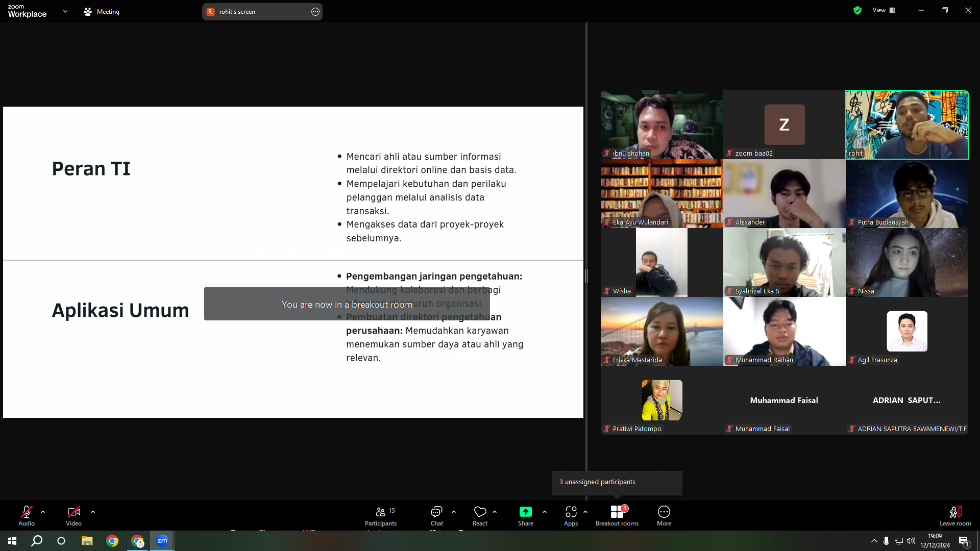
Task: Click Putra Budiansyah's video tile
Action: pyautogui.click(x=907, y=194)
